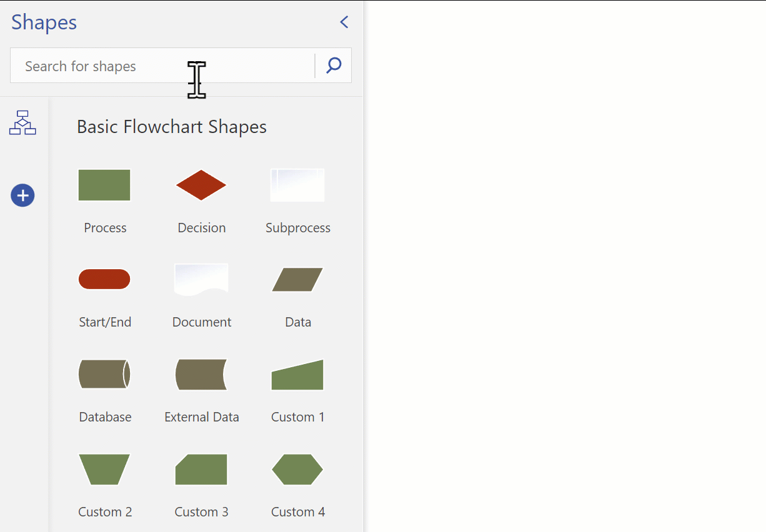Select the Decision shape

coord(201,185)
